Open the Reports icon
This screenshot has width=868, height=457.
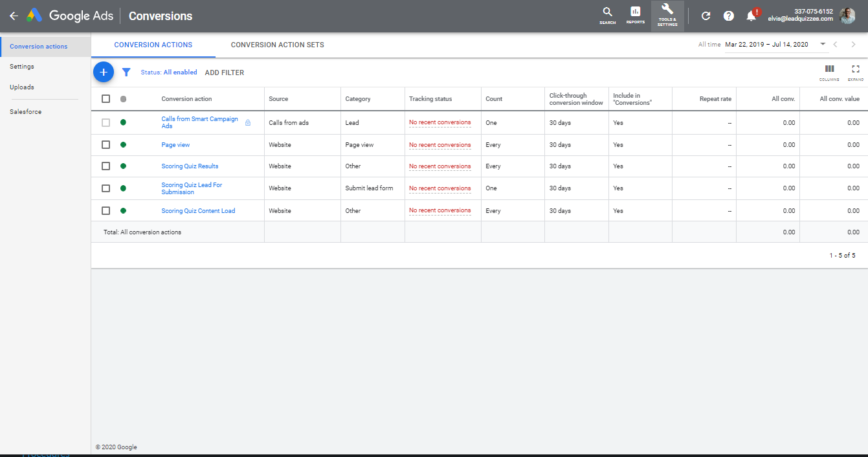[635, 16]
